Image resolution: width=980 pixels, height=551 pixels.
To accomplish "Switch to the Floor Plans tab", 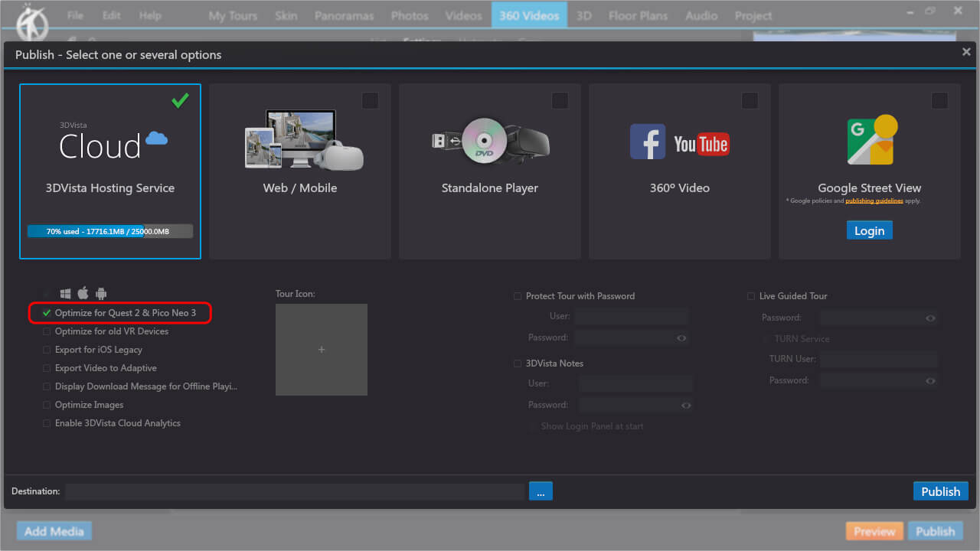I will click(638, 15).
